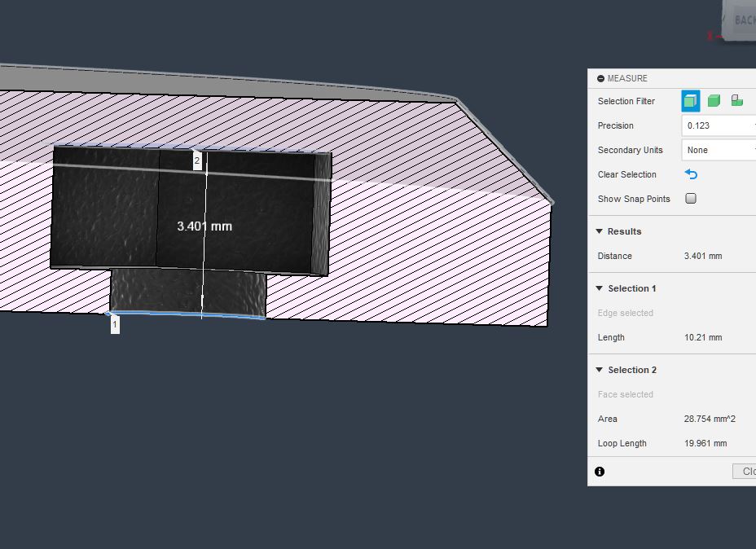Click the Clear Selection undo arrow

[x=691, y=174]
